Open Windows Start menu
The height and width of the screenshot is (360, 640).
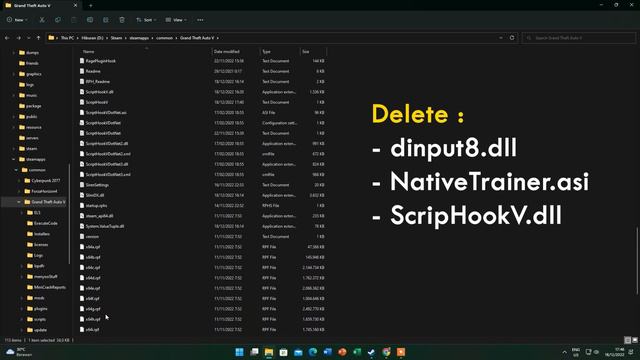pyautogui.click(x=239, y=352)
